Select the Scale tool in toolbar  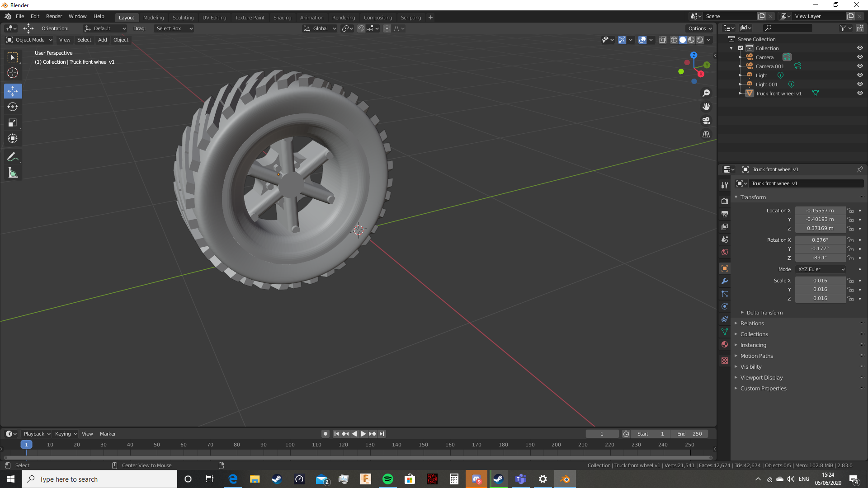click(13, 123)
